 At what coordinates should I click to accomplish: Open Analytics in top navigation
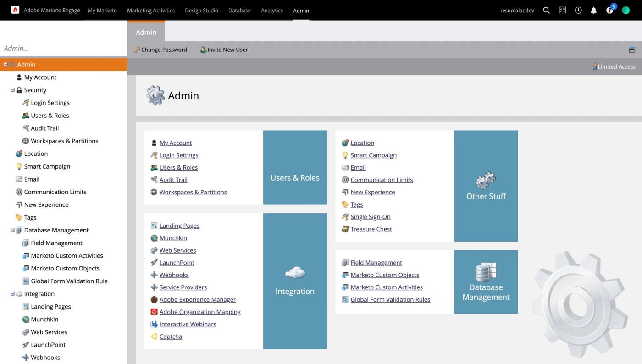click(x=272, y=10)
